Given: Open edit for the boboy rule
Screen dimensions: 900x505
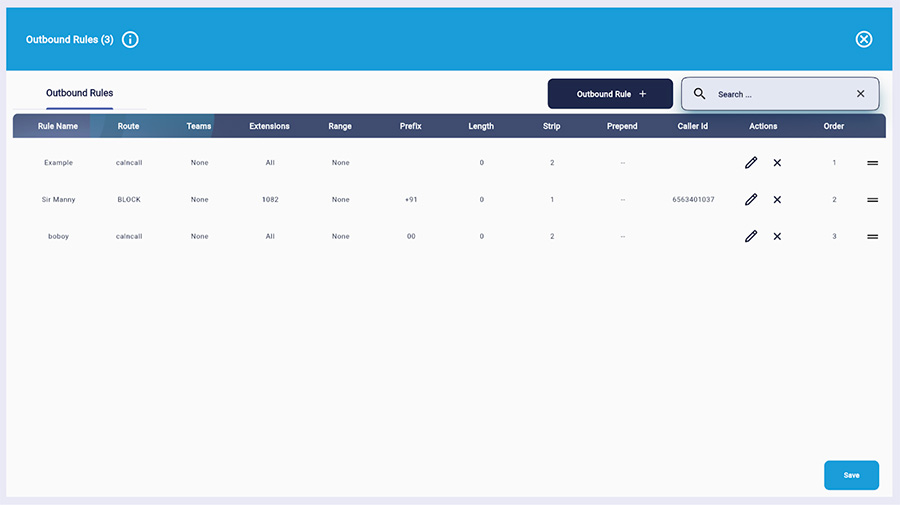Looking at the screenshot, I should [751, 237].
